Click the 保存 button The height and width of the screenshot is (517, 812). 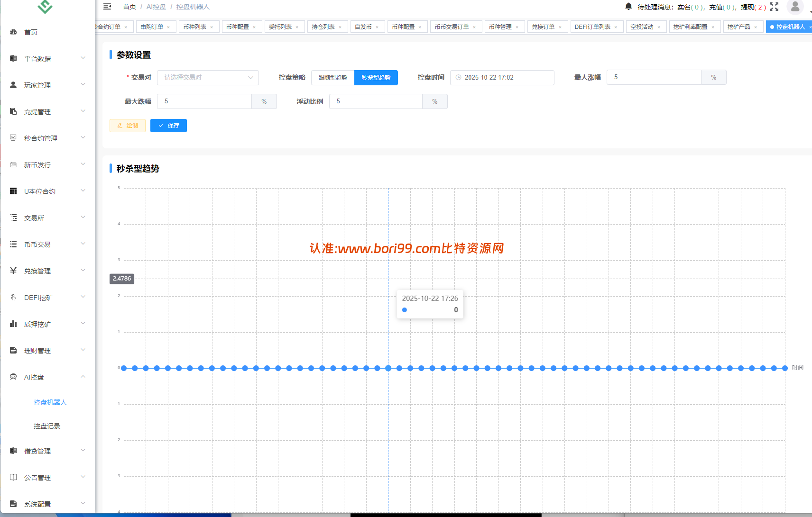click(x=168, y=126)
